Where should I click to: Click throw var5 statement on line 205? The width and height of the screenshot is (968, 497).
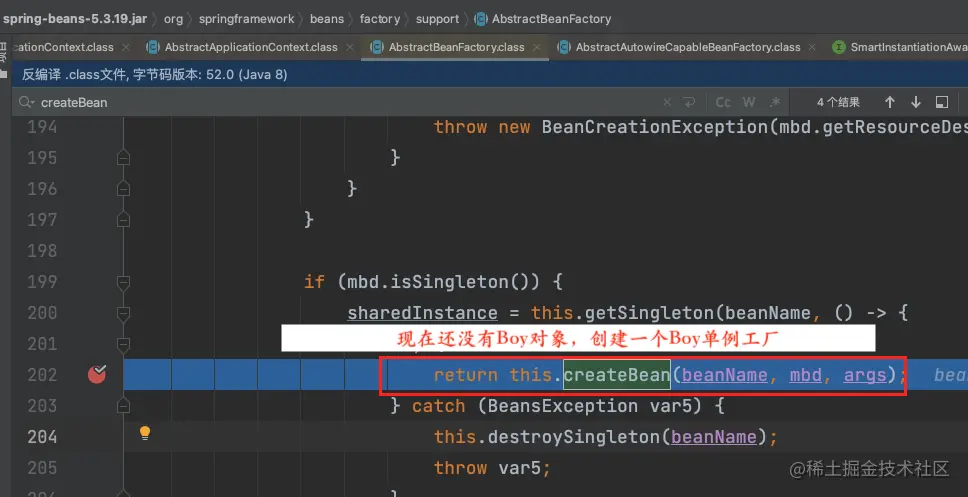point(491,467)
